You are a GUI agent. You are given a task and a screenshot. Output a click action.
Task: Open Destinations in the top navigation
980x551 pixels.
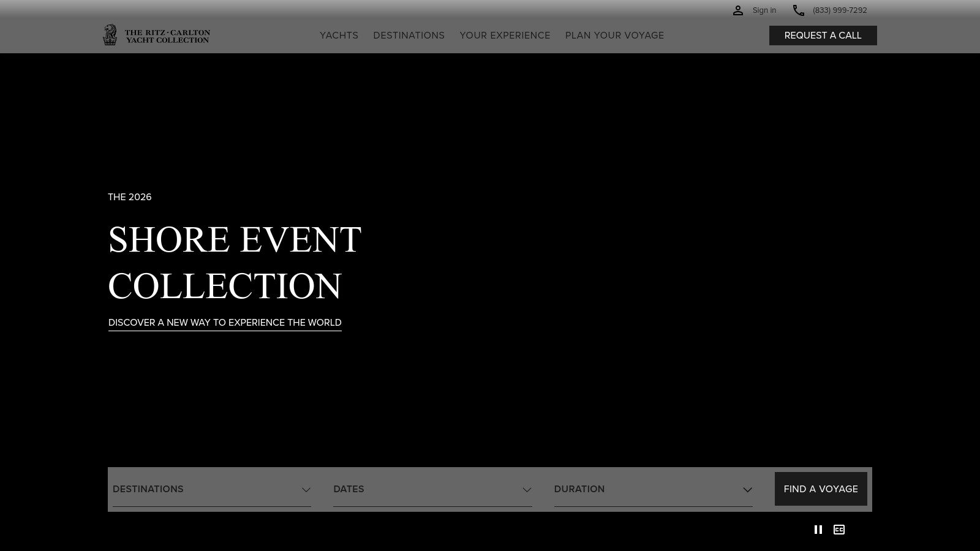tap(409, 36)
